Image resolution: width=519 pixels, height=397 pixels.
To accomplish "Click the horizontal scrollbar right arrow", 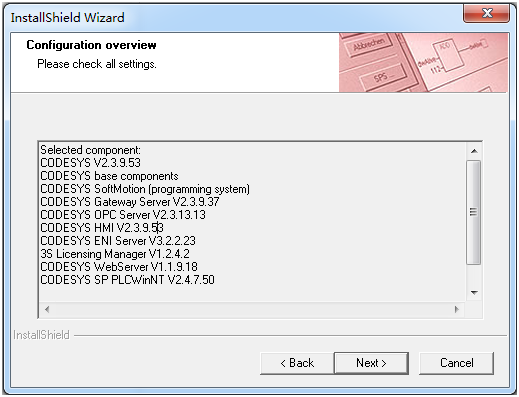I will pyautogui.click(x=457, y=309).
